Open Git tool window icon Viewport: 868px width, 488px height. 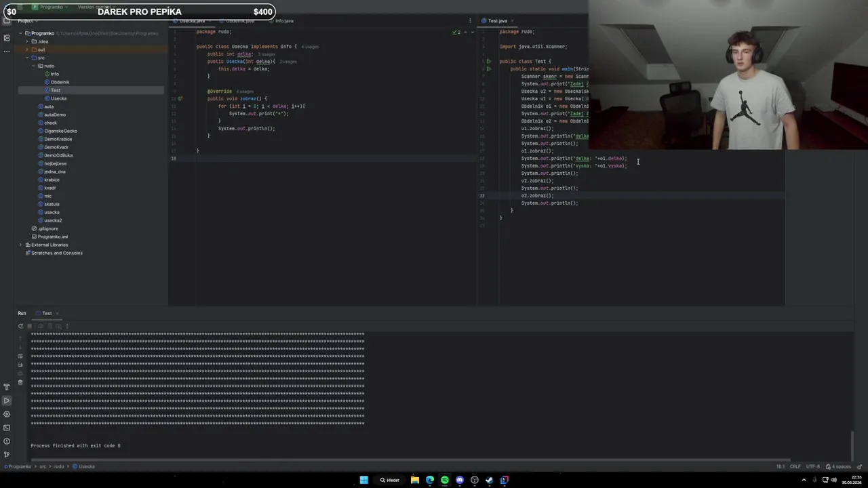[7, 454]
